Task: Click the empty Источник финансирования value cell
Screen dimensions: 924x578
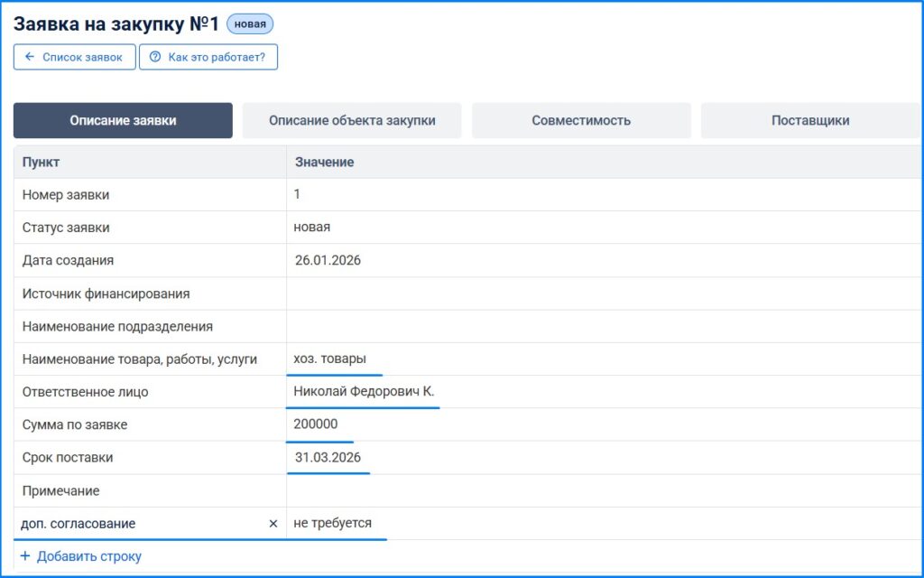Action: pyautogui.click(x=605, y=294)
